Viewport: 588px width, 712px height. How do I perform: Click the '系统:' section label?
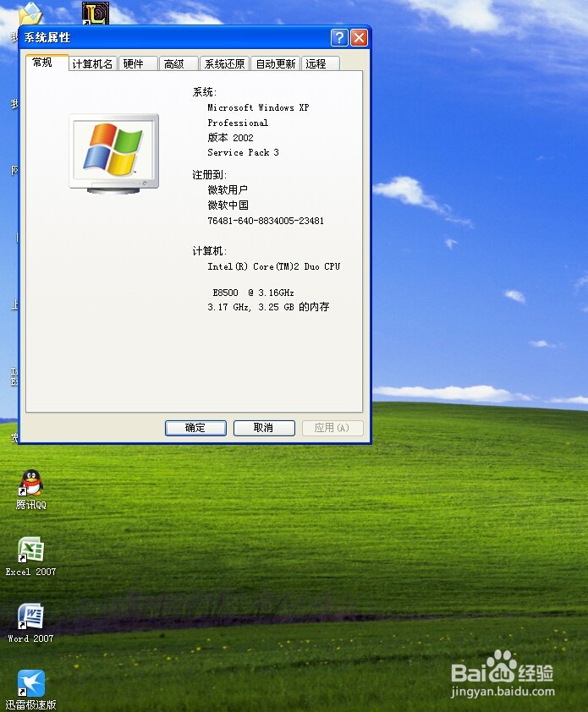pos(205,92)
